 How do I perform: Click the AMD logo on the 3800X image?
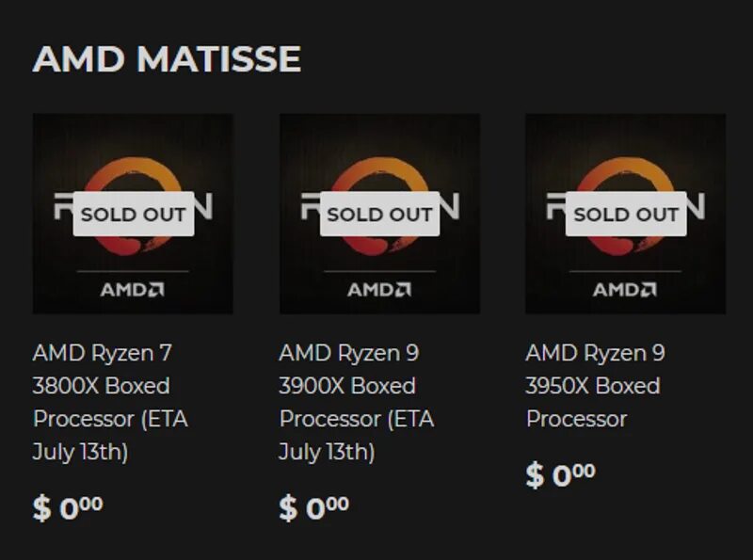[133, 289]
